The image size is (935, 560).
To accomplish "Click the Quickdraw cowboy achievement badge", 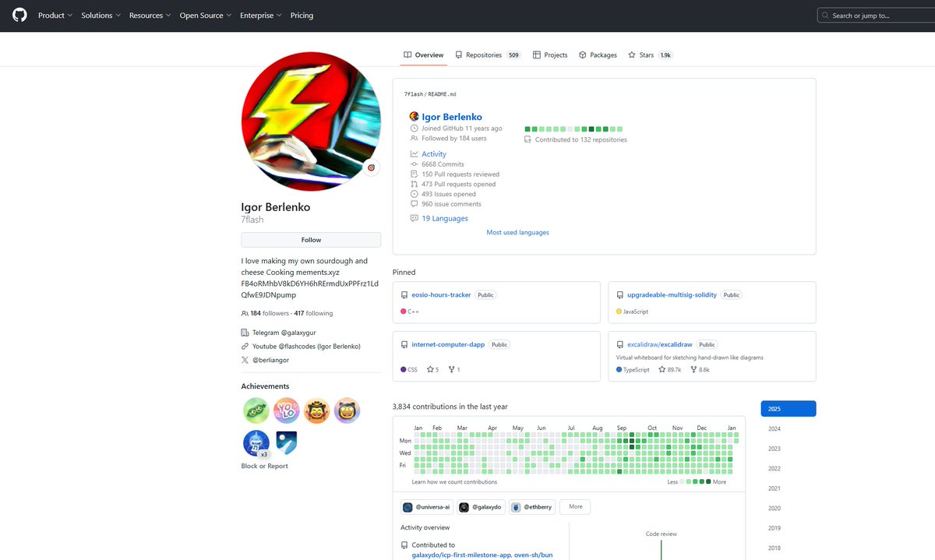I will [x=316, y=410].
